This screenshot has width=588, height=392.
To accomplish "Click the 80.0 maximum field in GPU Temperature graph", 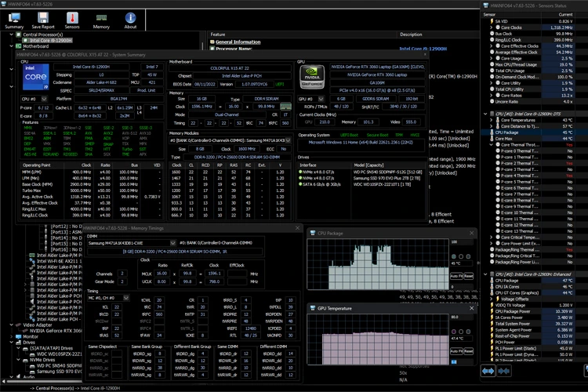I will pyautogui.click(x=461, y=318).
